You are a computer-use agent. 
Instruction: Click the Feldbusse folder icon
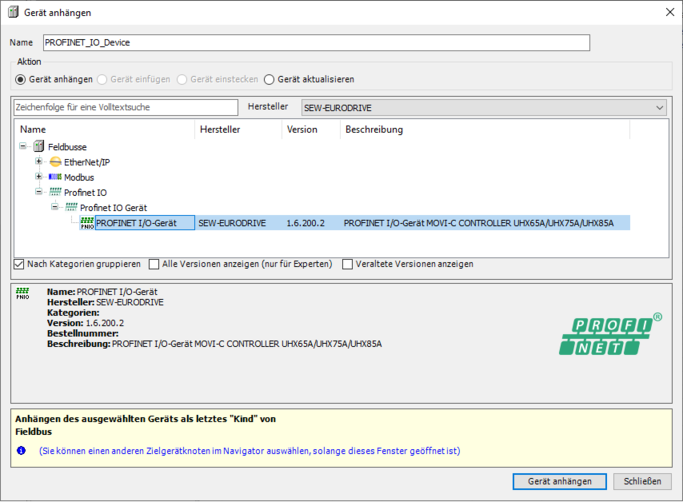click(39, 147)
